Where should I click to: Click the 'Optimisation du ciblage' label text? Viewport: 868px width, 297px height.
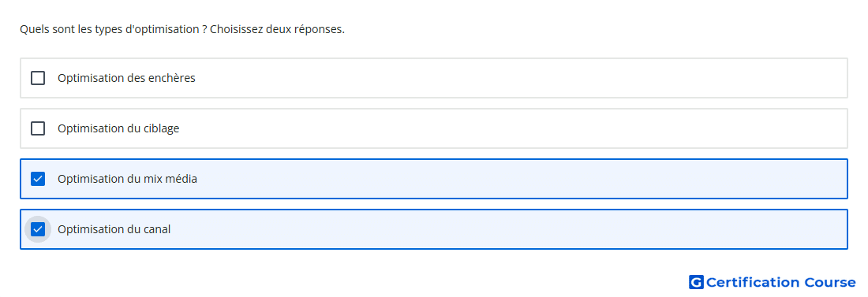[118, 128]
